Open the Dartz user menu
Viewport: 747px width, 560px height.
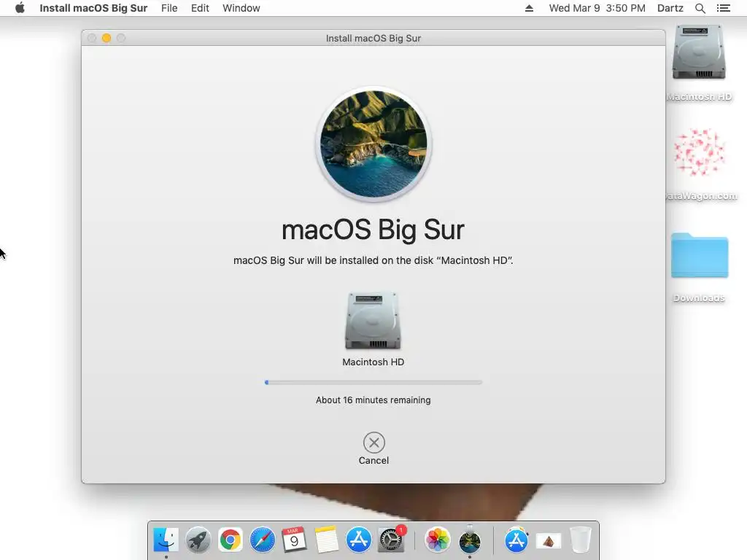point(670,8)
